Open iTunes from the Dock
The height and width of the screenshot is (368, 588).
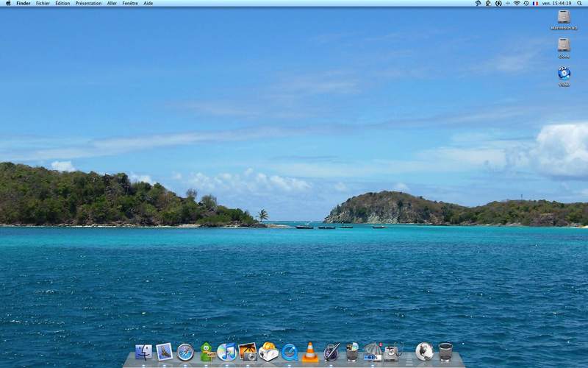227,353
